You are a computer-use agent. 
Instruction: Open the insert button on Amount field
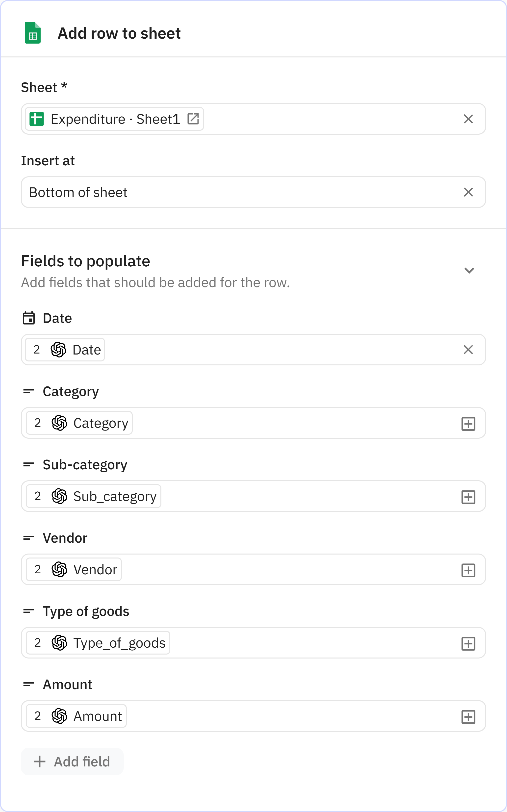point(468,716)
